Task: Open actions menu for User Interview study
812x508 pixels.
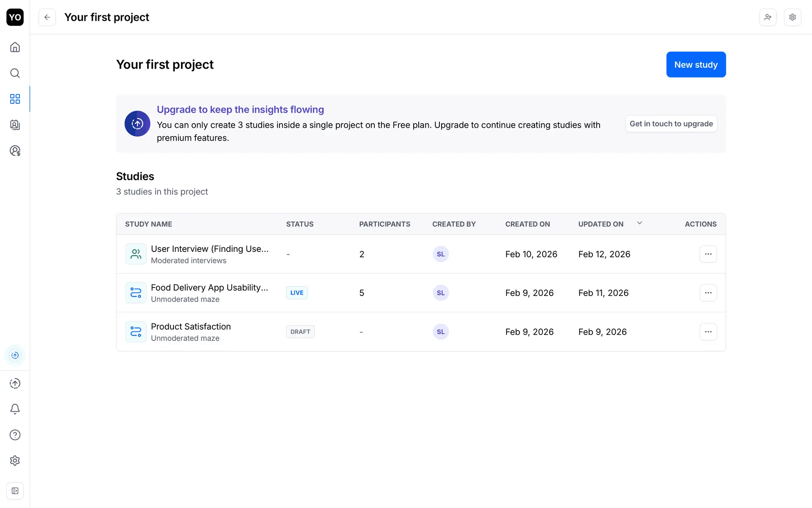Action: 708,254
